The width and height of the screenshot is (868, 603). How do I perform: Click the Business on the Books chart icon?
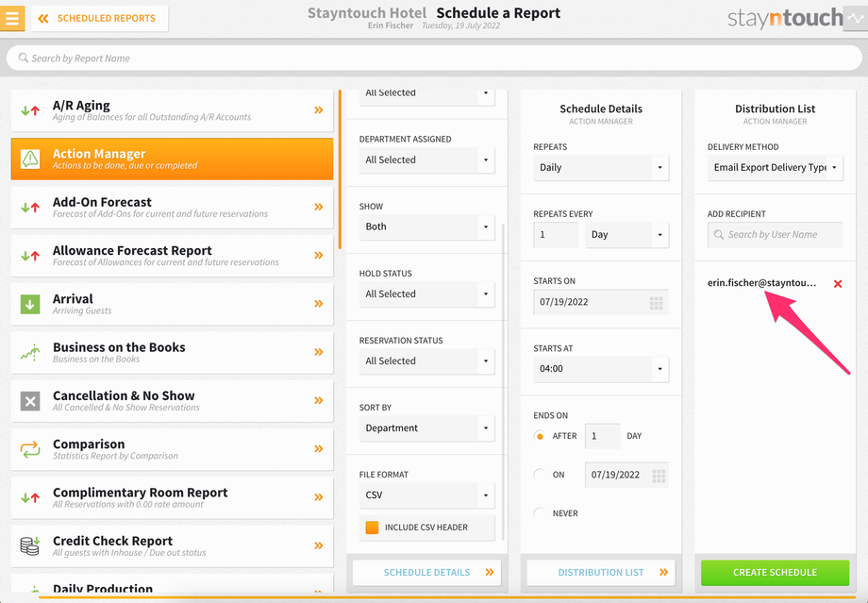(30, 352)
